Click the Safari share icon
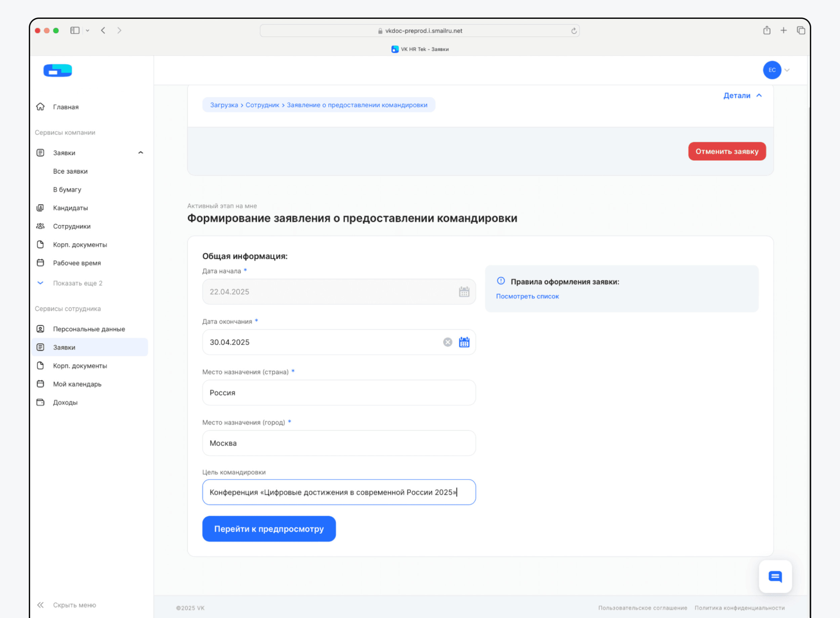 767,30
